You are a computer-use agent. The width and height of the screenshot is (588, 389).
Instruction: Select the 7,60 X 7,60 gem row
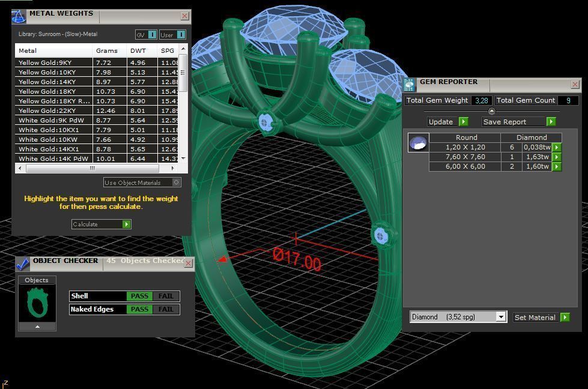pyautogui.click(x=495, y=157)
